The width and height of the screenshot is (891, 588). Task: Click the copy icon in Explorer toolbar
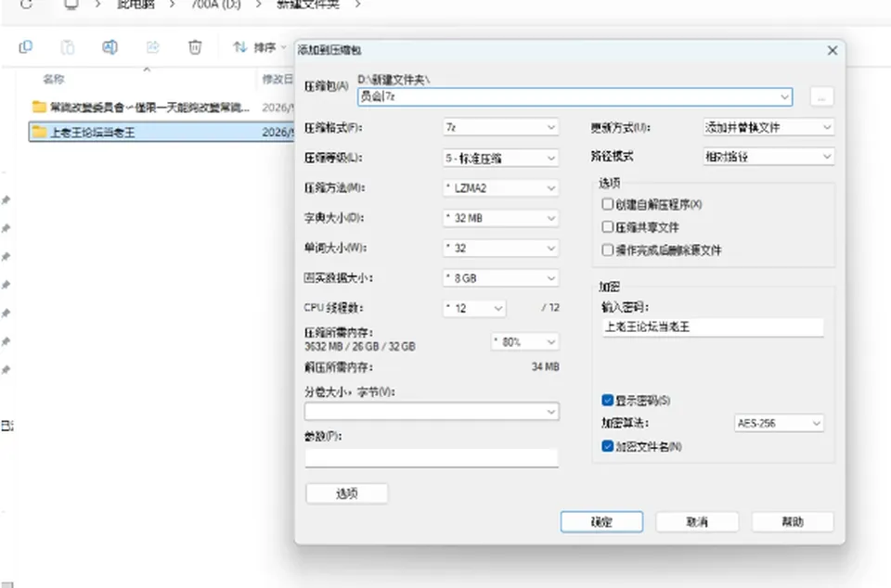click(x=26, y=47)
